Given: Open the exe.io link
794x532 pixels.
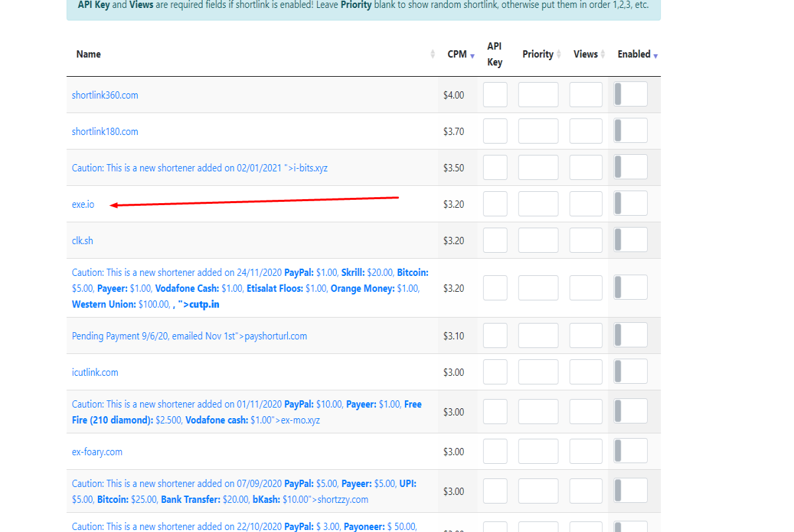Looking at the screenshot, I should pyautogui.click(x=83, y=204).
